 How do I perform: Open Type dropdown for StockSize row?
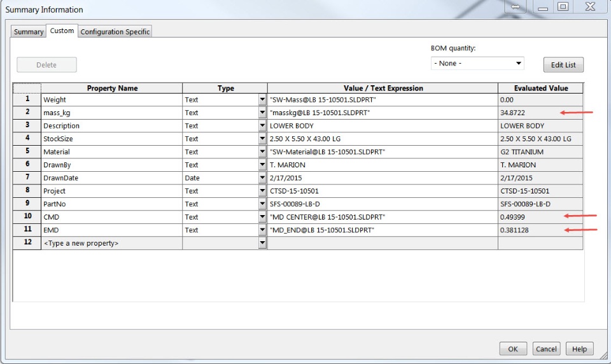[262, 139]
